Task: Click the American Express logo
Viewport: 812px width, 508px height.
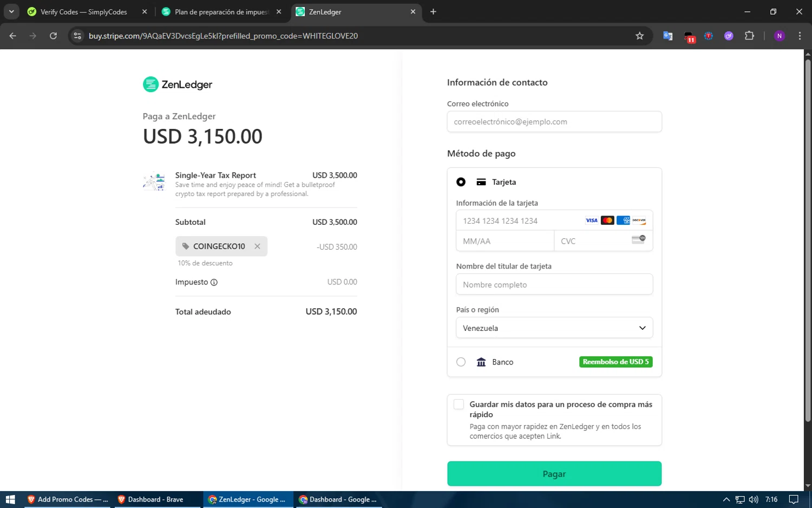Action: [x=623, y=220]
